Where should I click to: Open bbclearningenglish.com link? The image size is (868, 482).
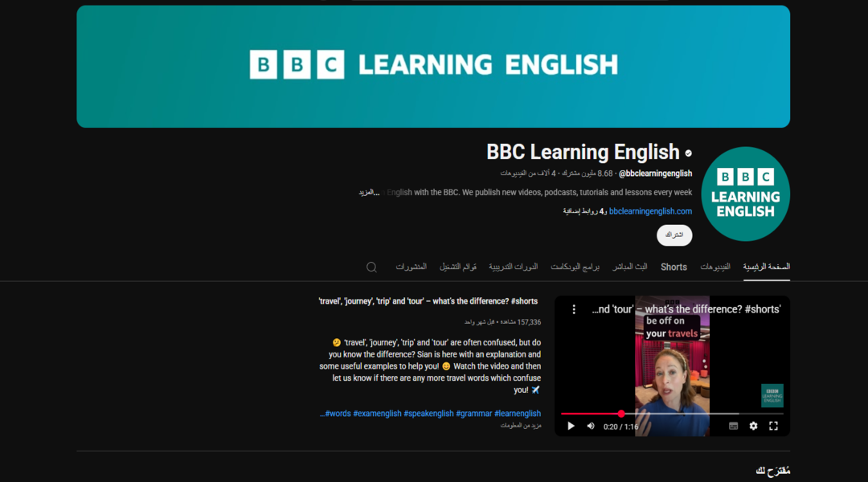pyautogui.click(x=650, y=211)
